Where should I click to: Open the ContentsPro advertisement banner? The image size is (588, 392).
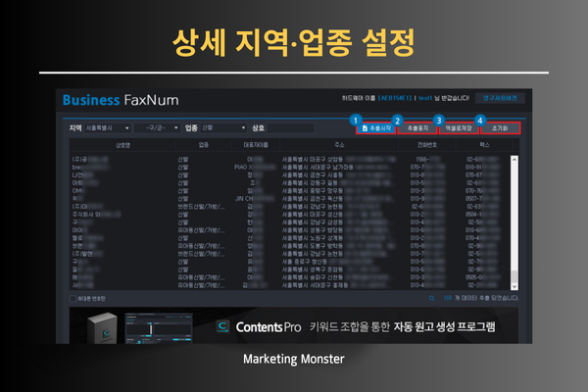coord(294,325)
